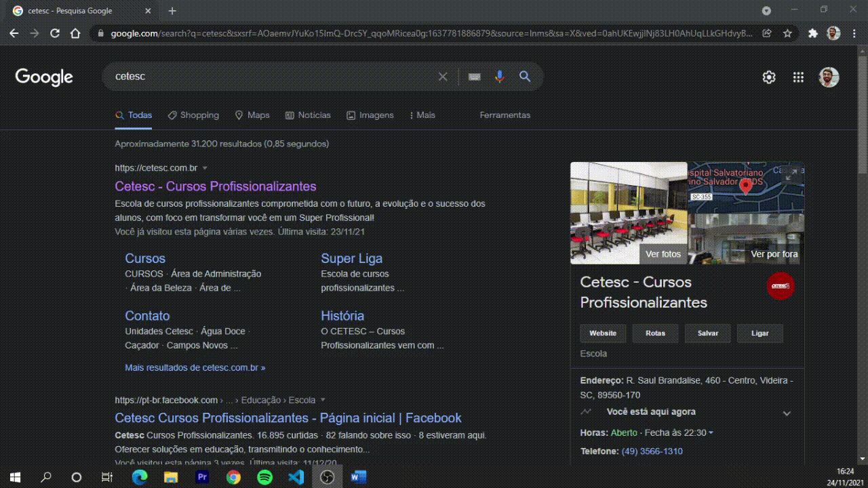
Task: Open Cetesc - Cursos Profissionalizantes result
Action: (x=216, y=186)
